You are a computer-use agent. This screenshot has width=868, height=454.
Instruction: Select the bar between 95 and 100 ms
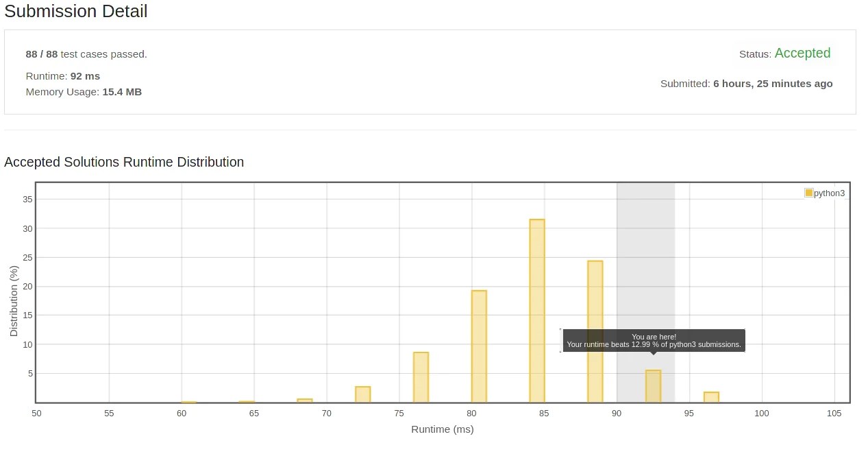(x=711, y=397)
